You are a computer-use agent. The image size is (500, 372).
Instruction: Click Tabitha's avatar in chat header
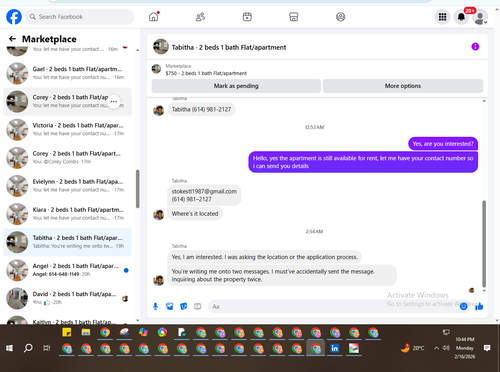(x=161, y=47)
